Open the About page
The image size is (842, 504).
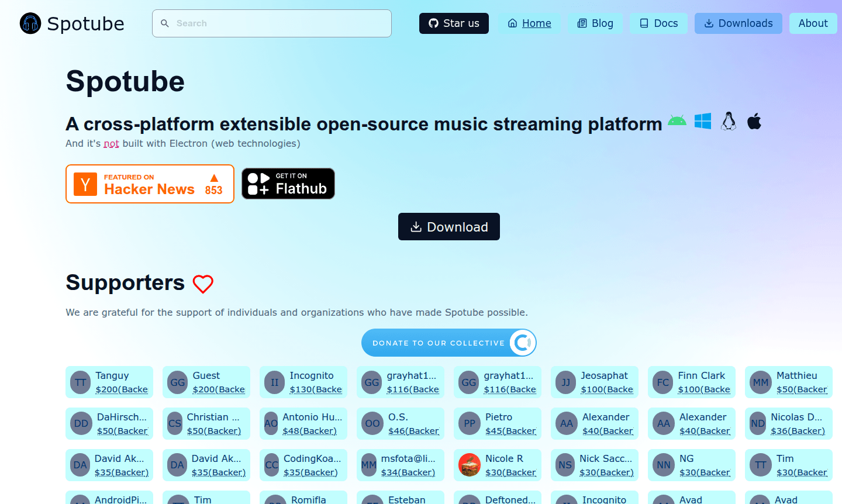[813, 23]
